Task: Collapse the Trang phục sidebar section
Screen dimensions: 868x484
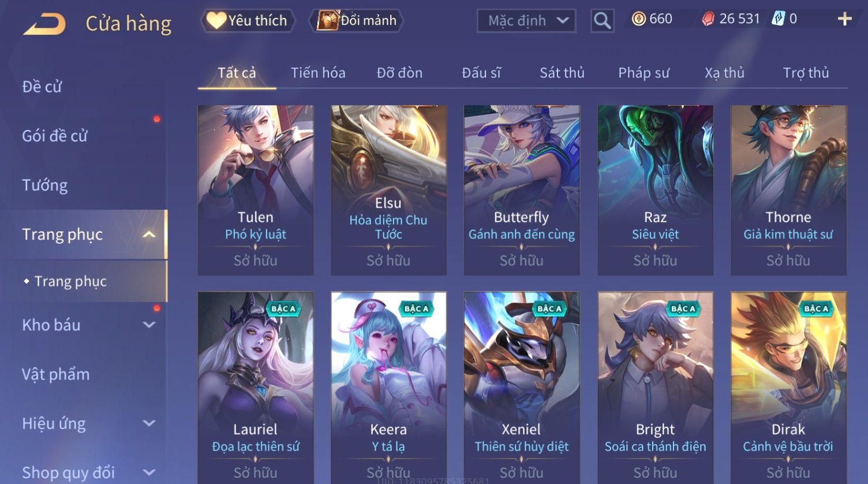Action: click(x=149, y=234)
